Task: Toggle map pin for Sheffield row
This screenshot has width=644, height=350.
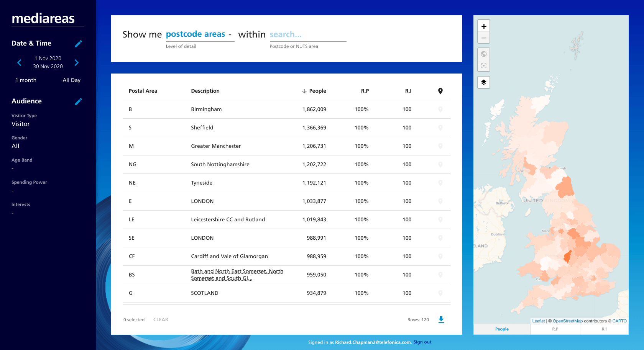Action: coord(440,128)
